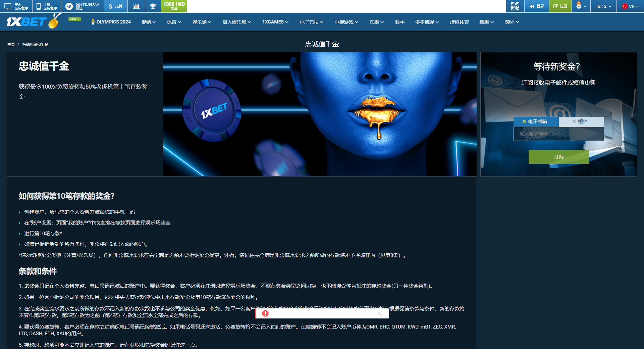
Task: Open the payments (支付) dollar button
Action: pos(115,6)
